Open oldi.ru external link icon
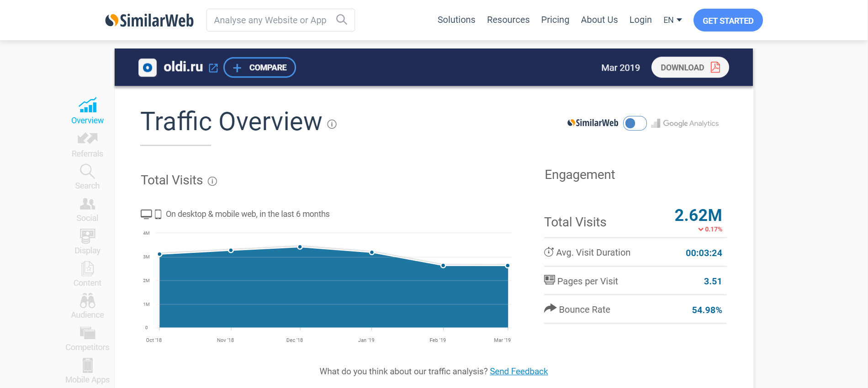The width and height of the screenshot is (868, 388). pos(213,68)
